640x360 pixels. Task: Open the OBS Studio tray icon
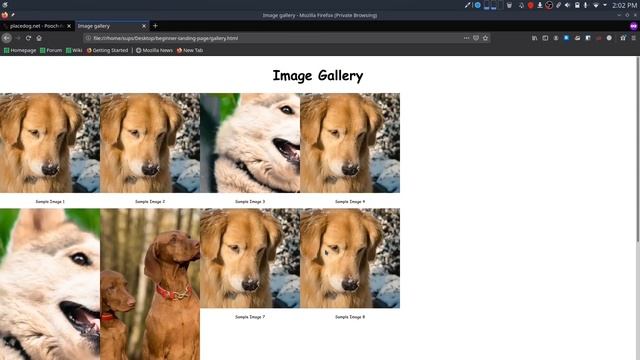[x=549, y=5]
